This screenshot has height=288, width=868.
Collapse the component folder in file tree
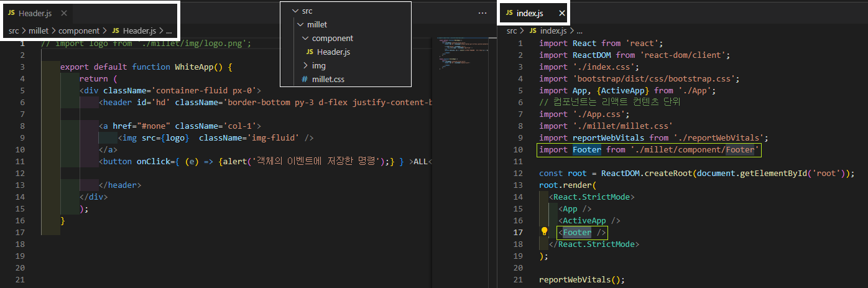[x=332, y=38]
